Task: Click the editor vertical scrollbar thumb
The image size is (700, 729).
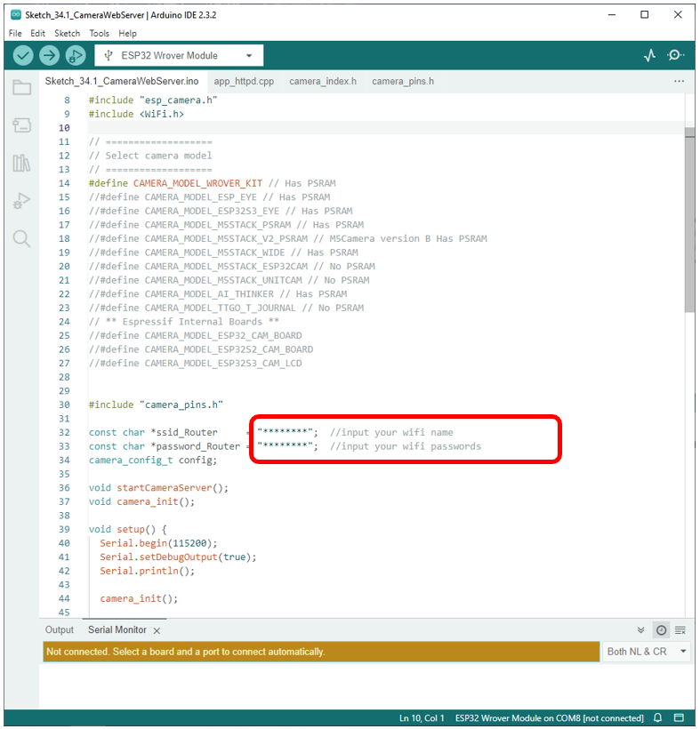Action: [689, 220]
